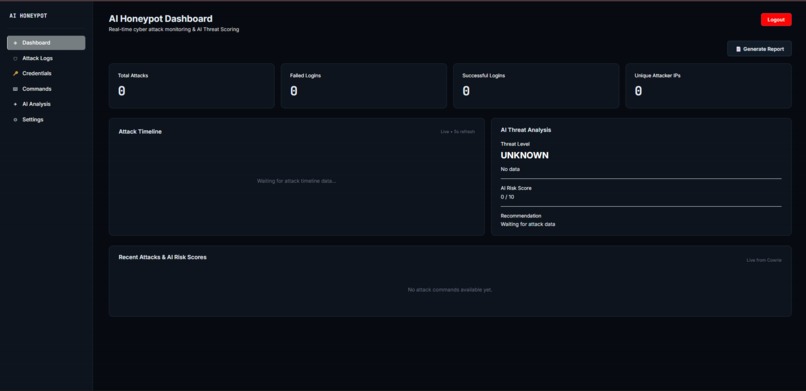Screen dimensions: 806x391
Task: Select AI Analysis in the sidebar
Action: (46, 104)
